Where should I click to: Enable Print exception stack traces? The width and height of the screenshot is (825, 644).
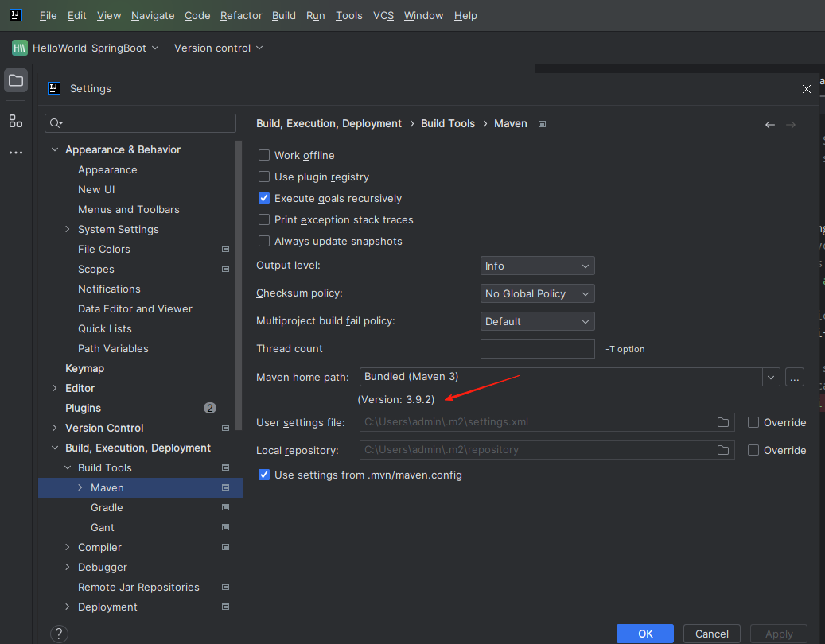pos(264,219)
